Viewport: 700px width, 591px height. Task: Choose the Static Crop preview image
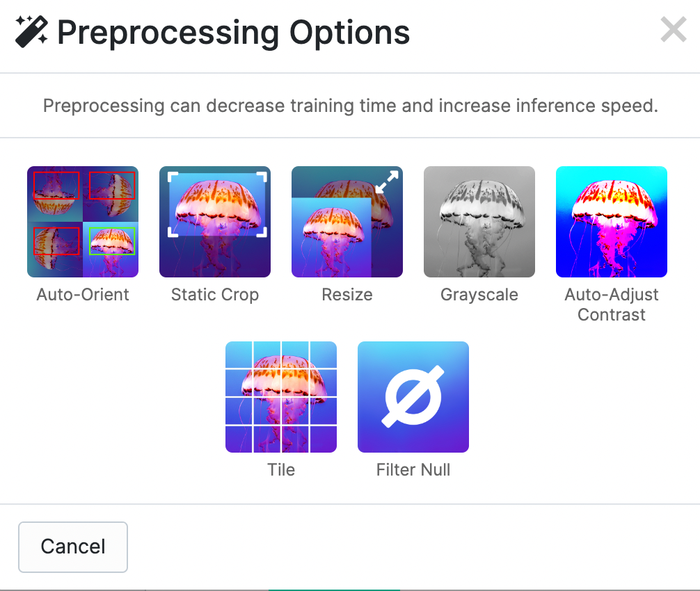coord(215,222)
